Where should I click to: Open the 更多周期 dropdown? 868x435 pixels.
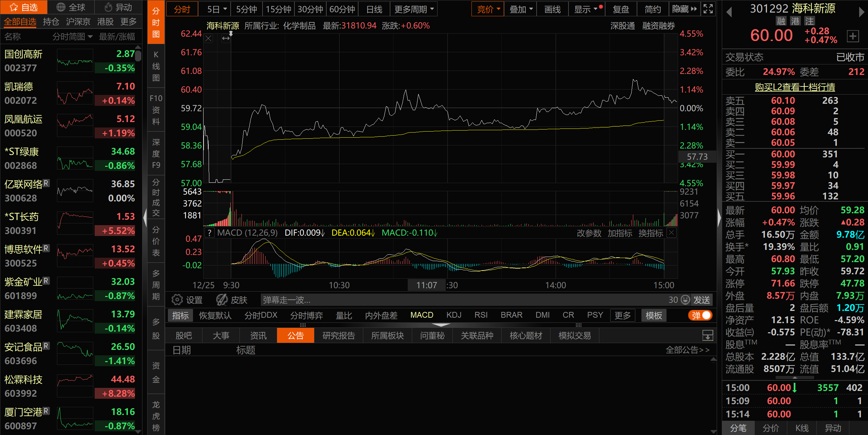tap(414, 9)
